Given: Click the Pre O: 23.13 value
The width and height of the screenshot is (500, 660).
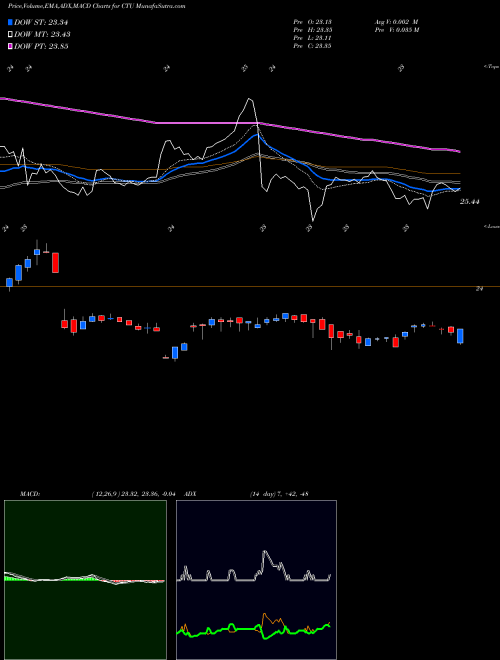Looking at the screenshot, I should pos(312,22).
